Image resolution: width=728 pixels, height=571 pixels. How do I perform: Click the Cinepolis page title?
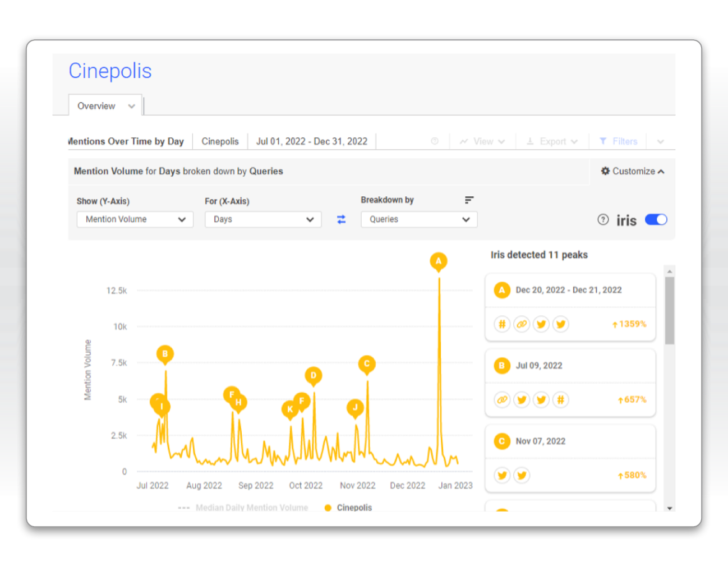pyautogui.click(x=110, y=71)
